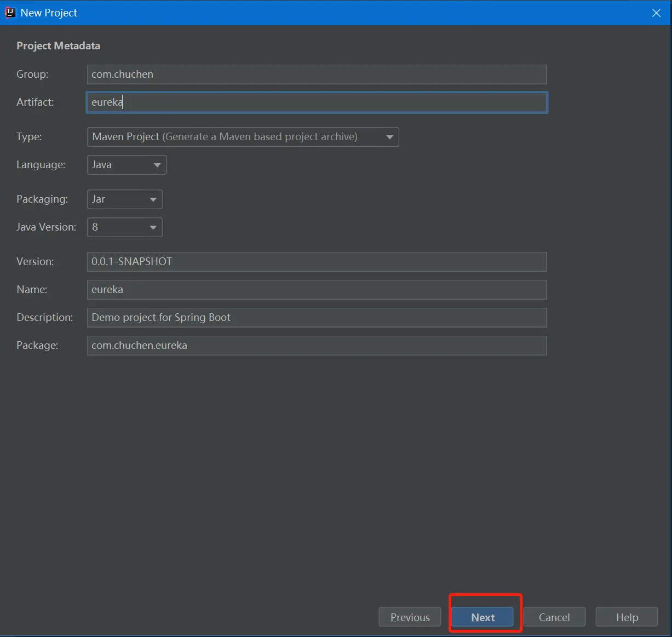Click into the Artifact text field
This screenshot has width=672, height=637.
tap(317, 102)
